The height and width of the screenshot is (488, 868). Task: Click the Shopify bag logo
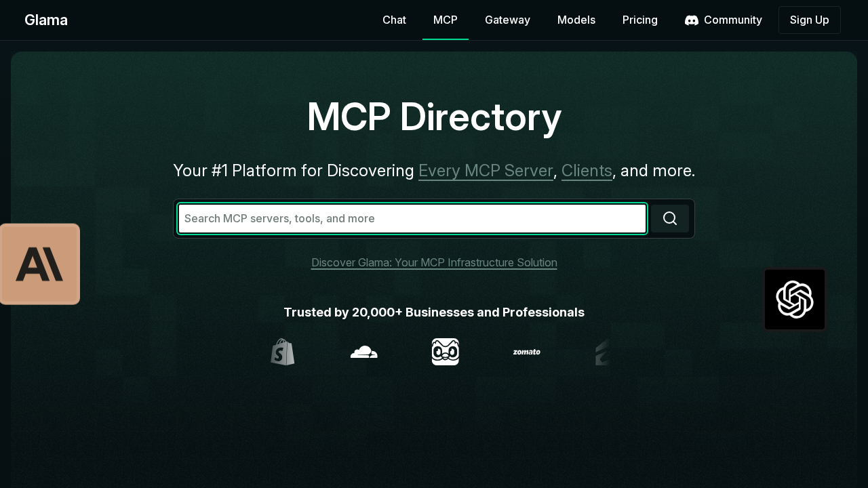(x=283, y=352)
